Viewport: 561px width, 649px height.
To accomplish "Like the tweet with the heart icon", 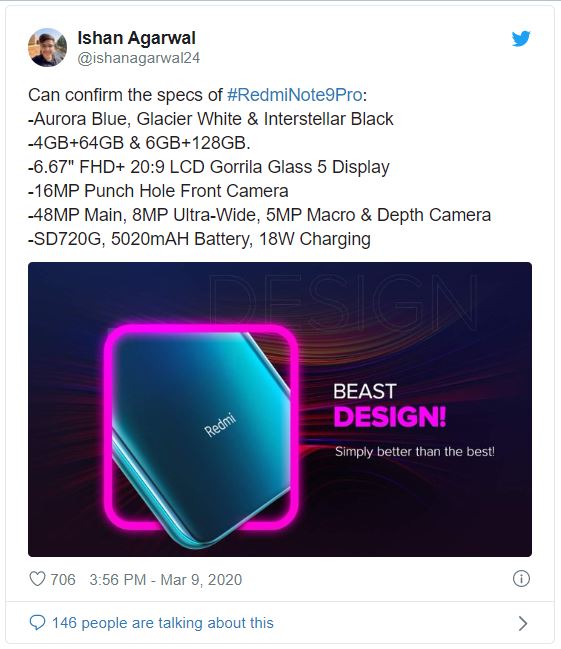I will tap(37, 579).
